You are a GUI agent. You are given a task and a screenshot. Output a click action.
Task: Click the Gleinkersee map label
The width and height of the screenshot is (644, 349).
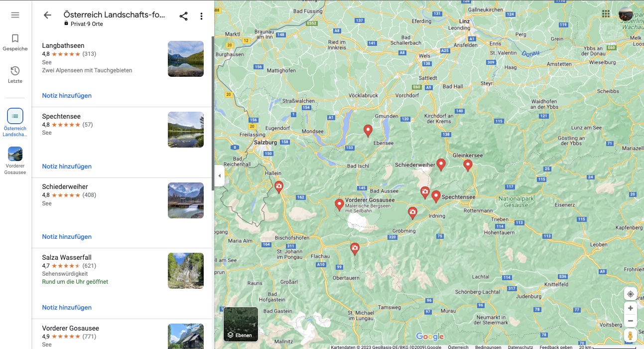pos(468,156)
